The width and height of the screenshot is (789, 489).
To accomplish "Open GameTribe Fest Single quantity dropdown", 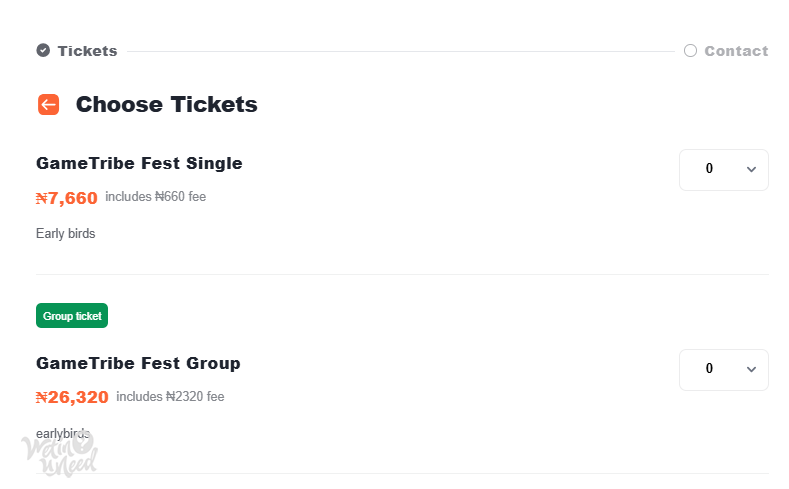I will 724,170.
